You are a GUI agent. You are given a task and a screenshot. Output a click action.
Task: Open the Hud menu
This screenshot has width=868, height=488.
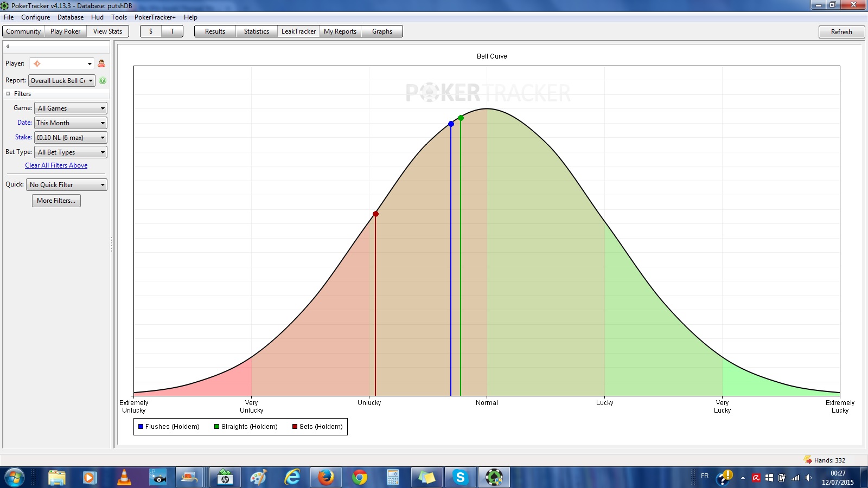[x=97, y=17]
